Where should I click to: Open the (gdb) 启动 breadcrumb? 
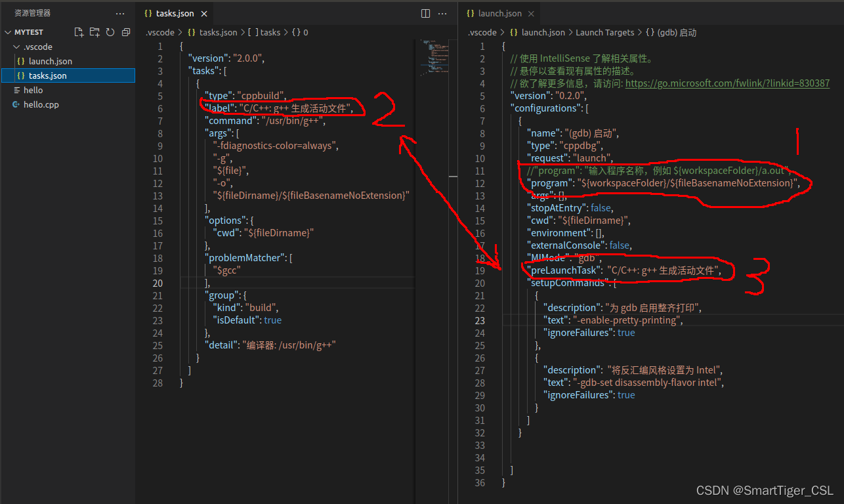[x=671, y=32]
